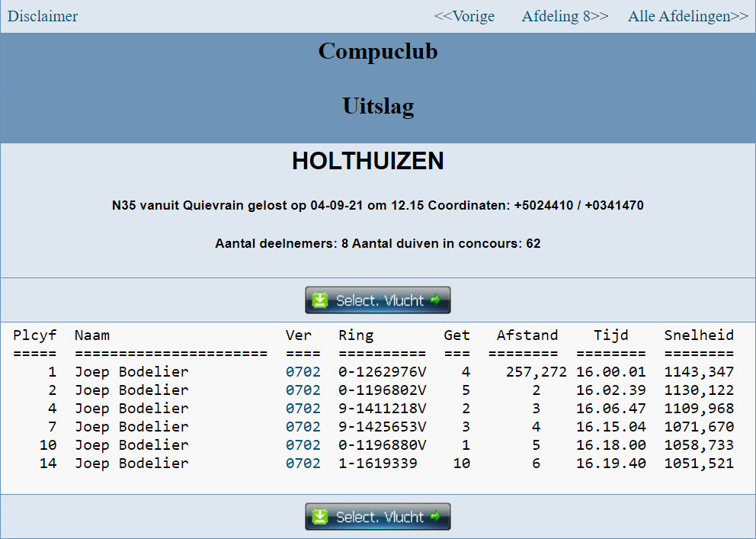
Task: Click arrival time 16.06.47
Action: coord(611,409)
